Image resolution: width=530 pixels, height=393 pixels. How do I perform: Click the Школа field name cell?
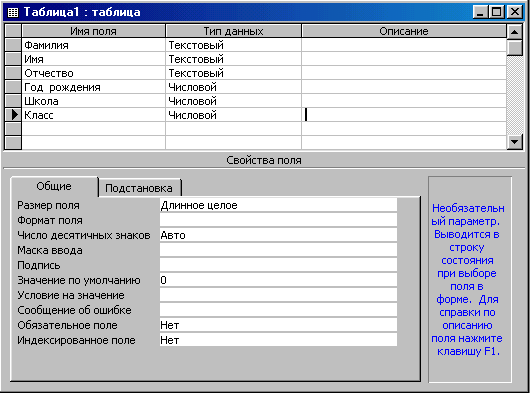click(x=94, y=101)
